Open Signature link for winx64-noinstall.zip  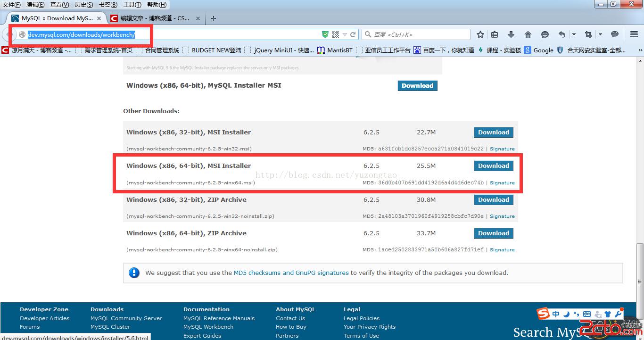tap(502, 250)
